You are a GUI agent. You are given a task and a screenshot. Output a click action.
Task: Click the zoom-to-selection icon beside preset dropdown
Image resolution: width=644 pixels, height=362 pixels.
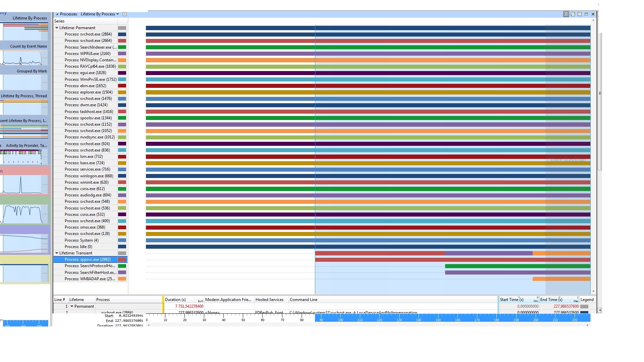(x=125, y=14)
